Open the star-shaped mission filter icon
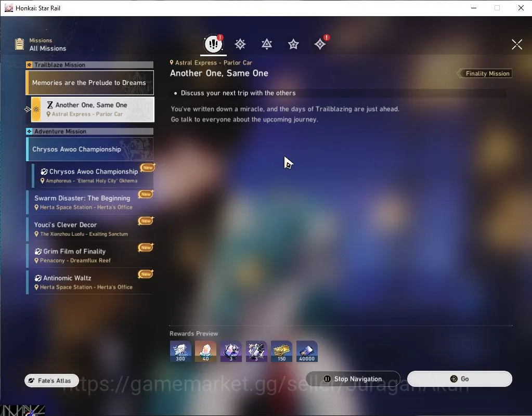Image resolution: width=532 pixels, height=416 pixels. coord(293,44)
